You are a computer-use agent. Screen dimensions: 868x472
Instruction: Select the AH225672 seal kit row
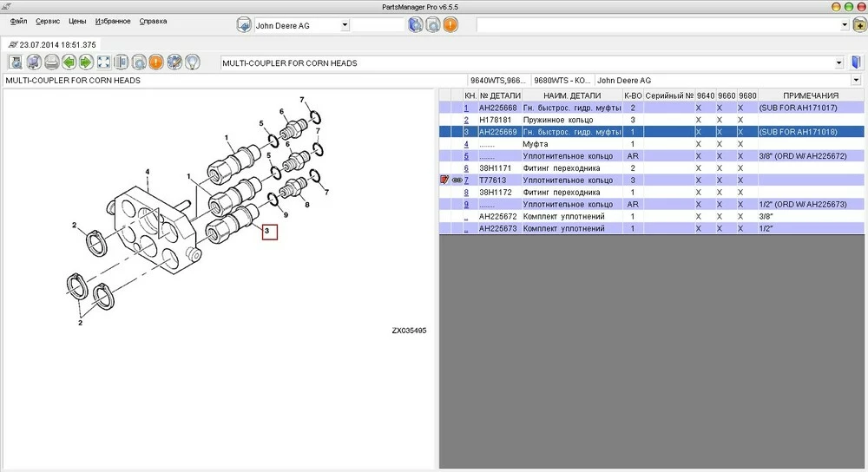[564, 217]
